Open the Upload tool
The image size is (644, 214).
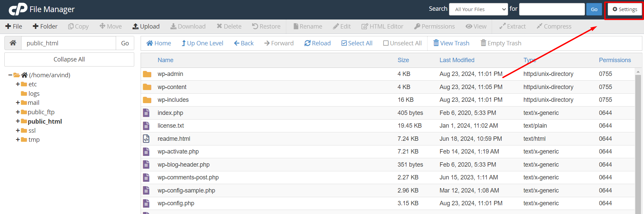(146, 26)
